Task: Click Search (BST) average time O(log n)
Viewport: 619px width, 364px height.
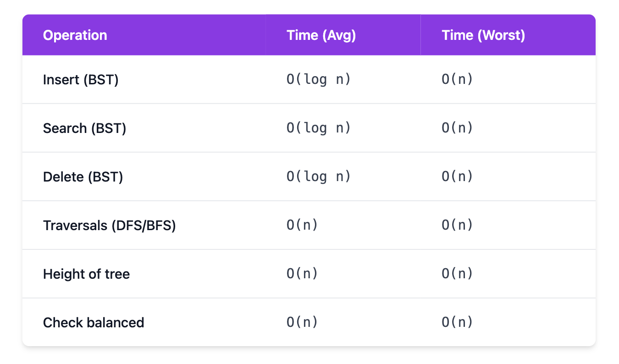Action: 319,128
